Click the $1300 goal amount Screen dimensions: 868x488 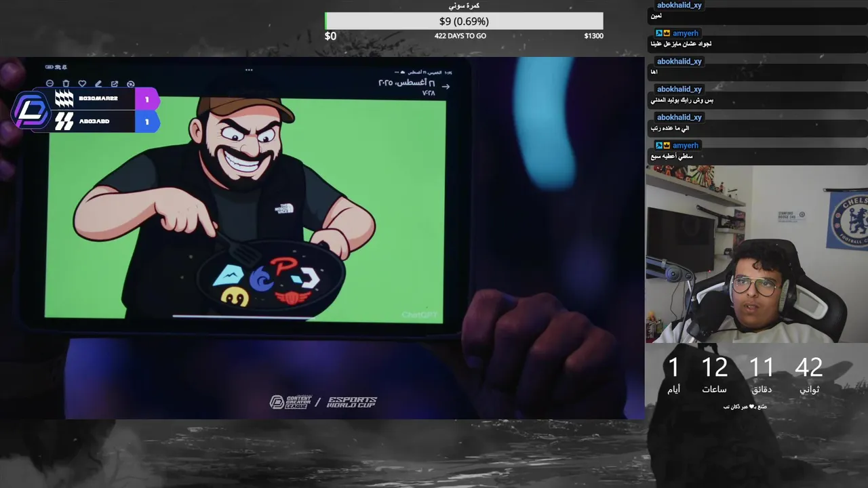click(593, 36)
